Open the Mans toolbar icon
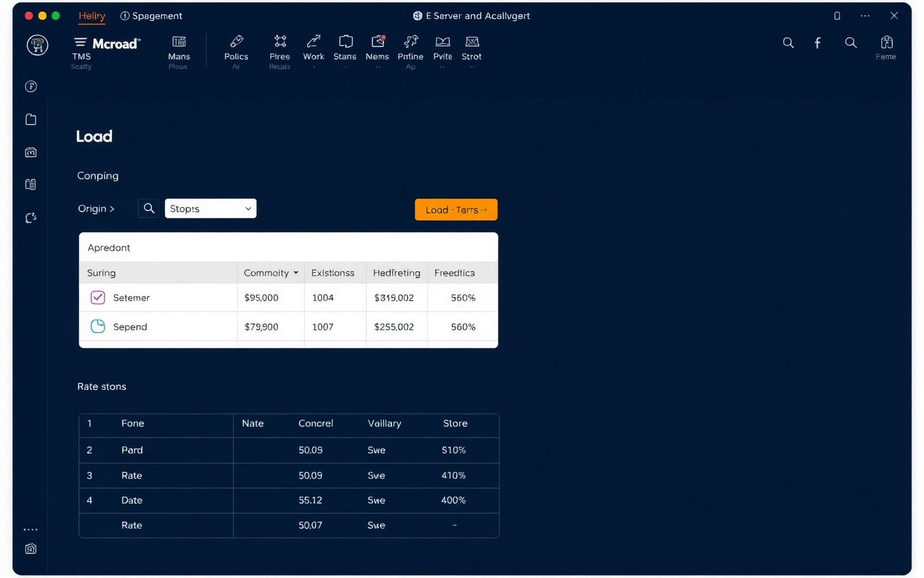This screenshot has height=578, width=924. (179, 42)
